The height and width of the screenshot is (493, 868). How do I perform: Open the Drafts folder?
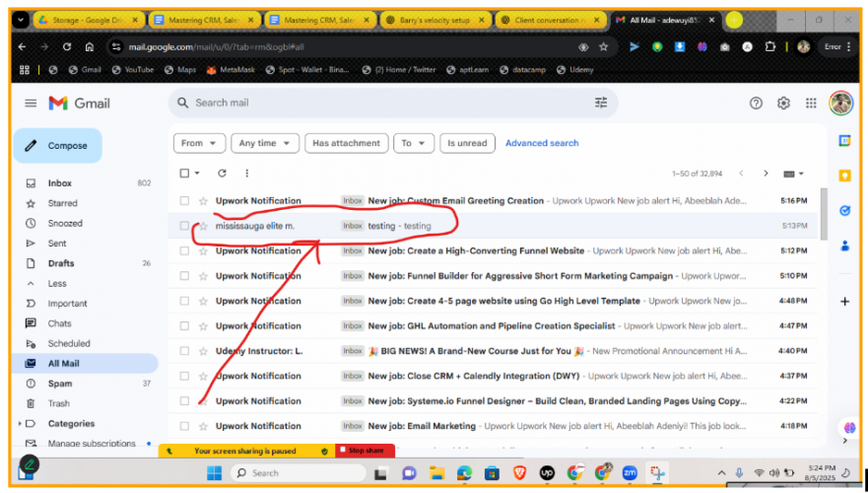pos(61,263)
